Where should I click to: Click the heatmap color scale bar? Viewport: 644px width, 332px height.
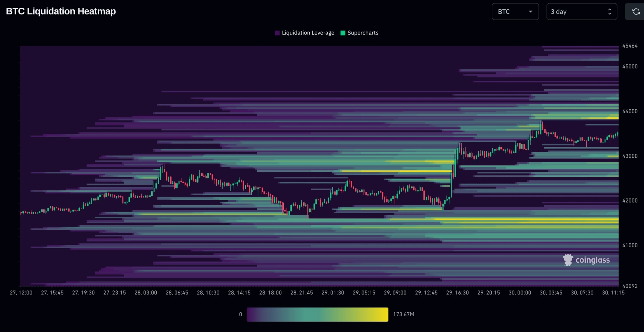tap(317, 315)
